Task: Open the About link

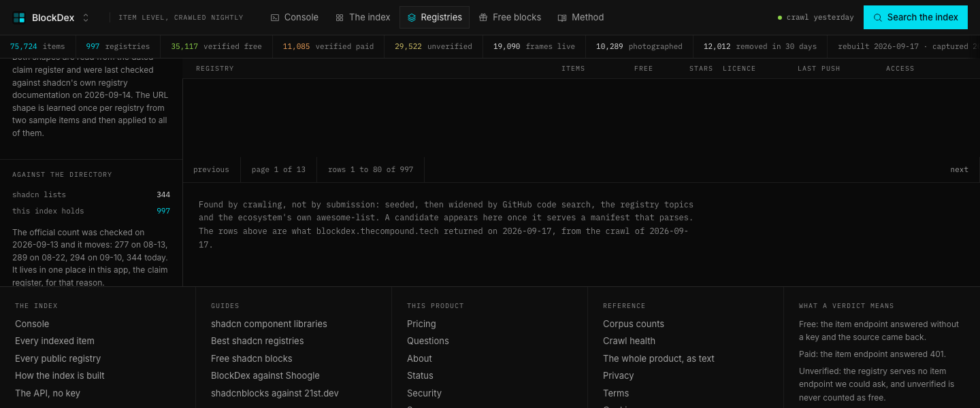Action: [419, 359]
